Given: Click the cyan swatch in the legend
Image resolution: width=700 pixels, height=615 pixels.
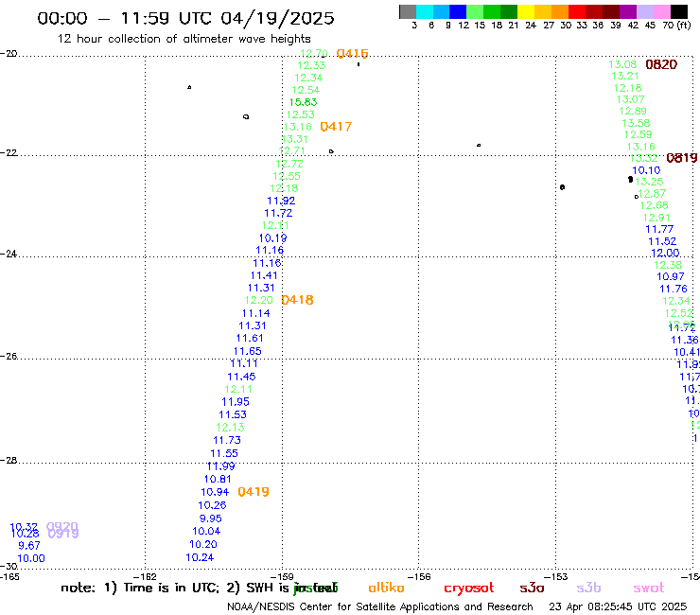Looking at the screenshot, I should pos(424,11).
